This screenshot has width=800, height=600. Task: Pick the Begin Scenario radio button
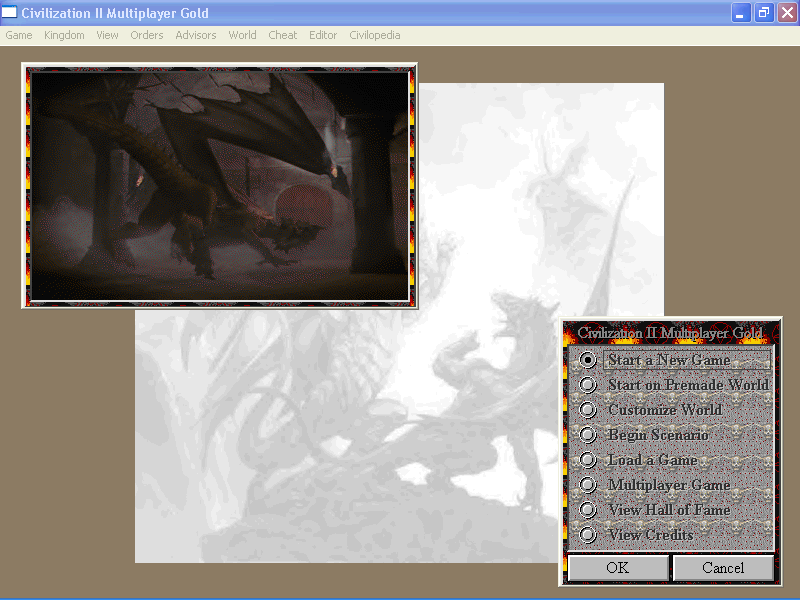[589, 435]
